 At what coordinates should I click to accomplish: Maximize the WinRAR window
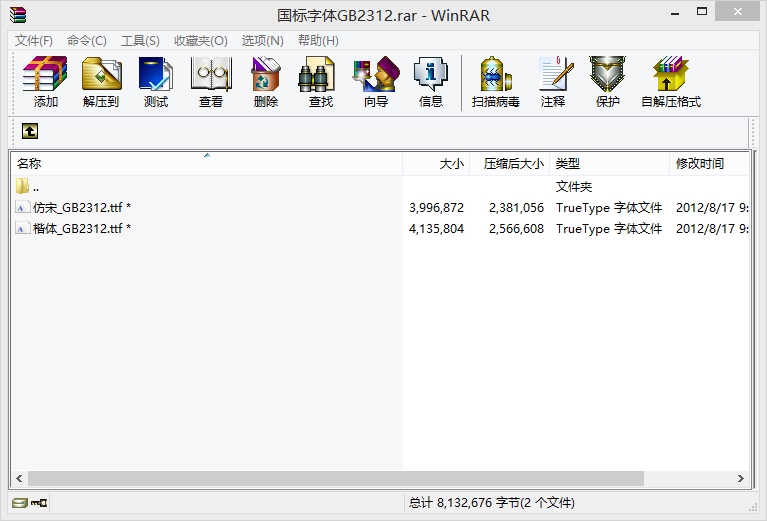point(702,12)
